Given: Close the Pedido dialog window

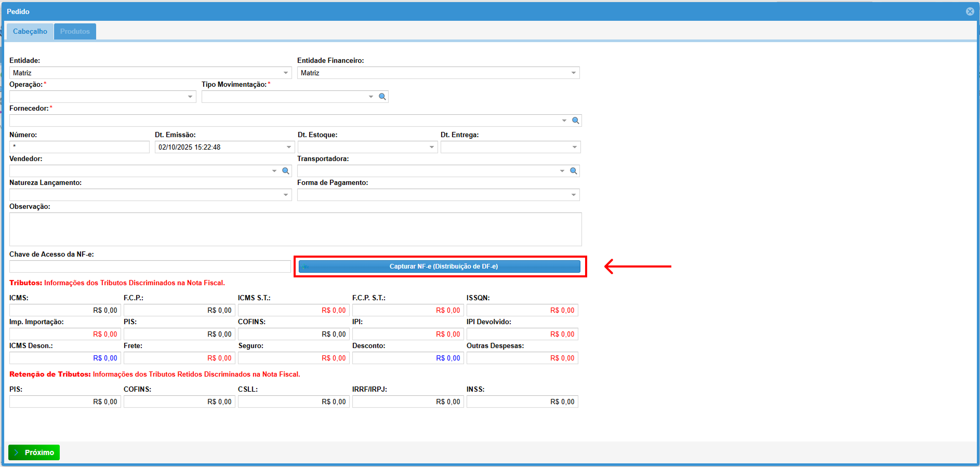Looking at the screenshot, I should tap(970, 11).
